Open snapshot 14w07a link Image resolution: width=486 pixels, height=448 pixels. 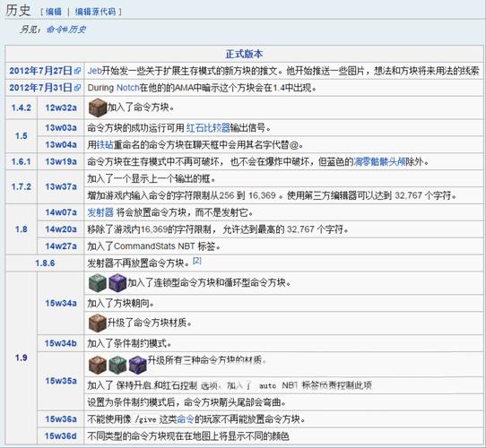(61, 212)
